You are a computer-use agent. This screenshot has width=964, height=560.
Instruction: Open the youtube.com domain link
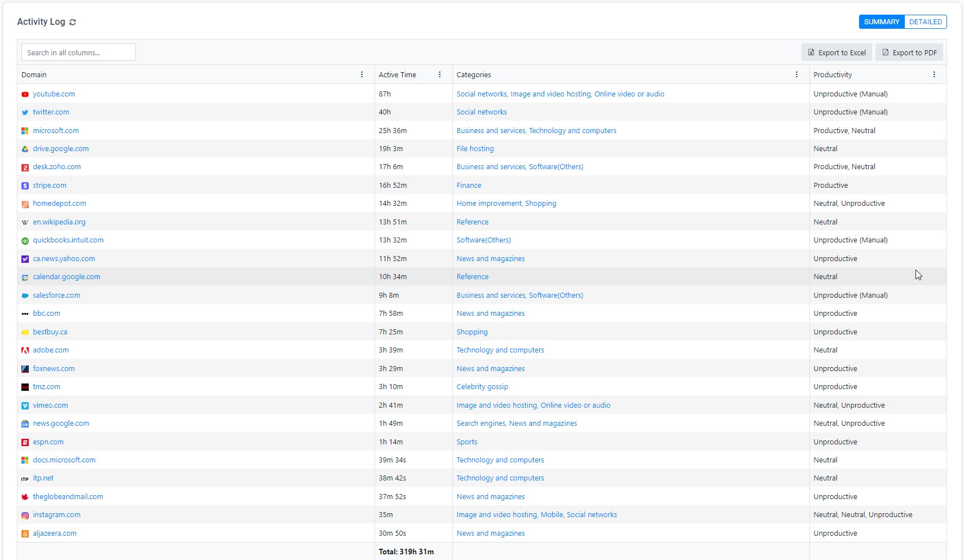pos(54,94)
